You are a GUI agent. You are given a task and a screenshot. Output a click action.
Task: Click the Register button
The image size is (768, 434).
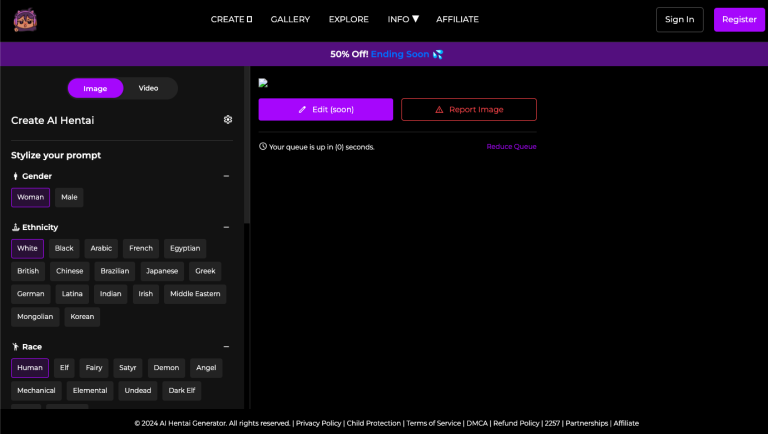tap(739, 19)
